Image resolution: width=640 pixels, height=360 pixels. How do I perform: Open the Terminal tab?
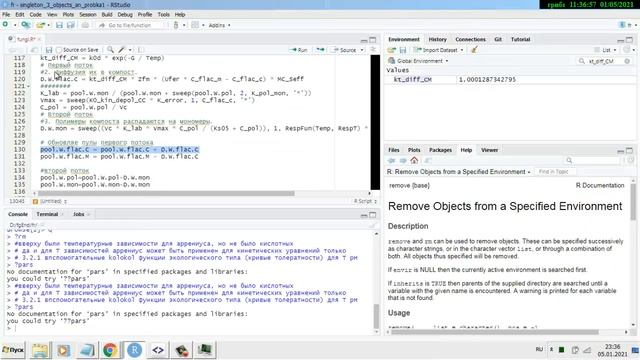(47, 214)
